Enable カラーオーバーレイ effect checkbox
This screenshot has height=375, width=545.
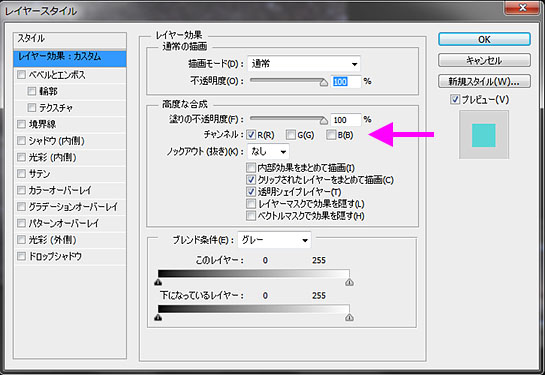[x=22, y=190]
